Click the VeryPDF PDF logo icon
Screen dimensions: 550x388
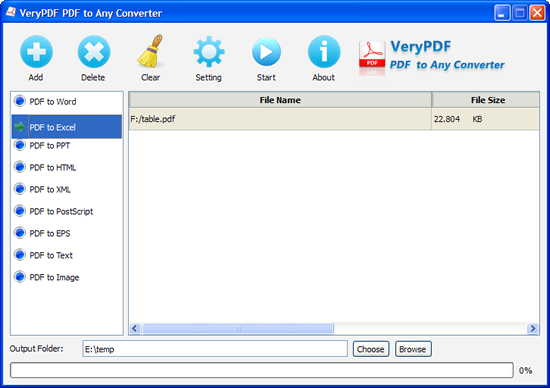372,55
